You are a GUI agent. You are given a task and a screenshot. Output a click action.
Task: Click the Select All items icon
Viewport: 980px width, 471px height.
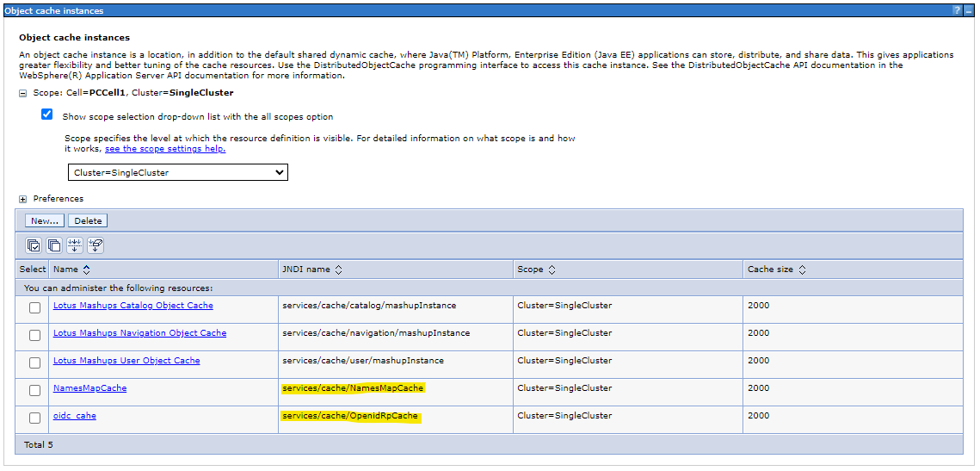[x=34, y=245]
